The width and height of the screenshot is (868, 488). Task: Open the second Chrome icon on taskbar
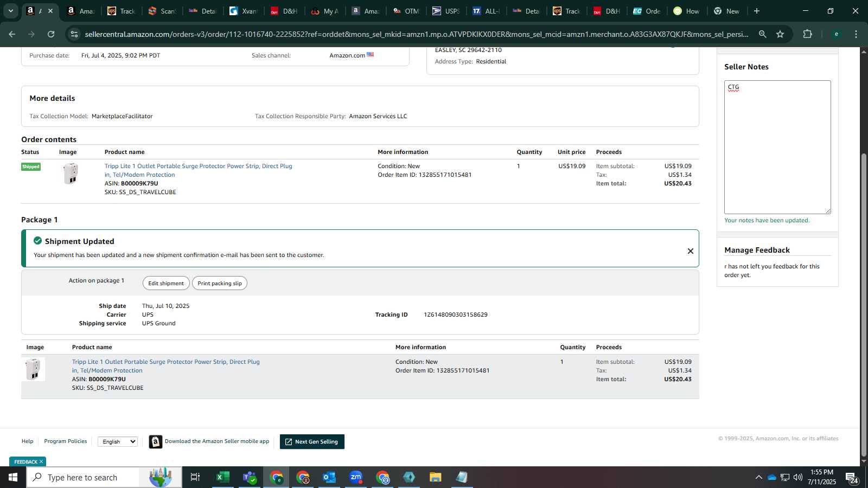click(x=303, y=477)
